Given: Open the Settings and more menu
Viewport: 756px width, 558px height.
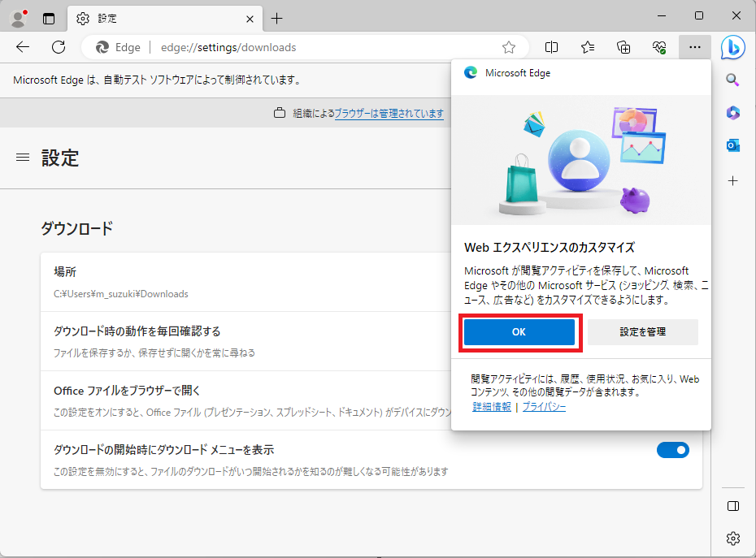Looking at the screenshot, I should pos(694,47).
